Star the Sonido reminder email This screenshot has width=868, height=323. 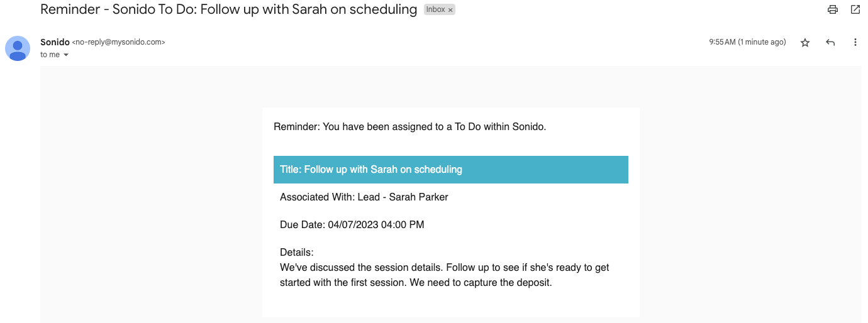(x=805, y=43)
